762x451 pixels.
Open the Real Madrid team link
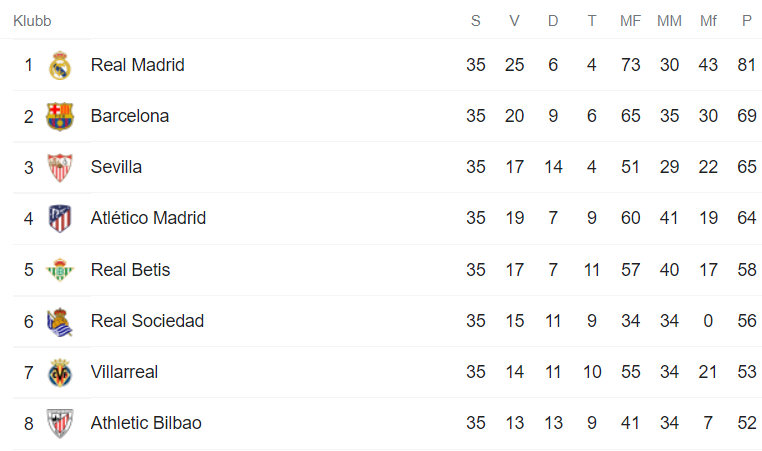[x=137, y=65]
